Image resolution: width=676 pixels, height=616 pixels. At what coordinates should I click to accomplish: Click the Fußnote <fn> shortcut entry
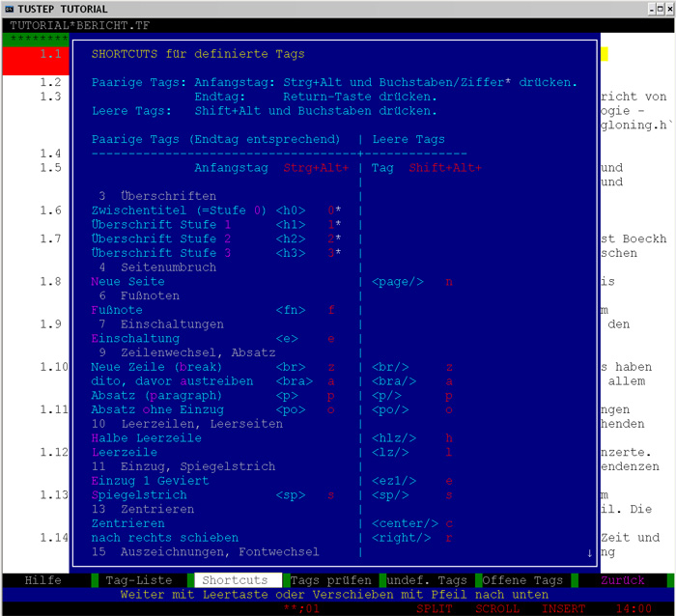pos(117,310)
